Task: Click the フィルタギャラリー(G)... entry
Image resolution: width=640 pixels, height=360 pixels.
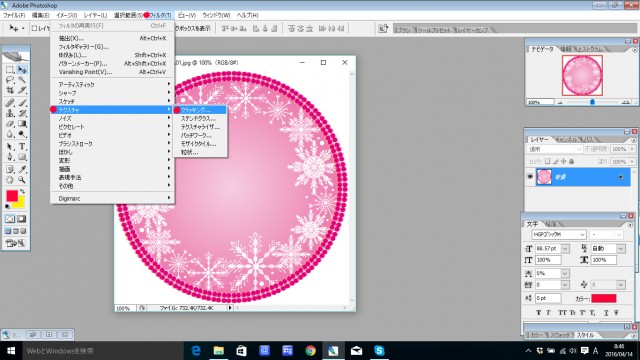Action: (112, 47)
